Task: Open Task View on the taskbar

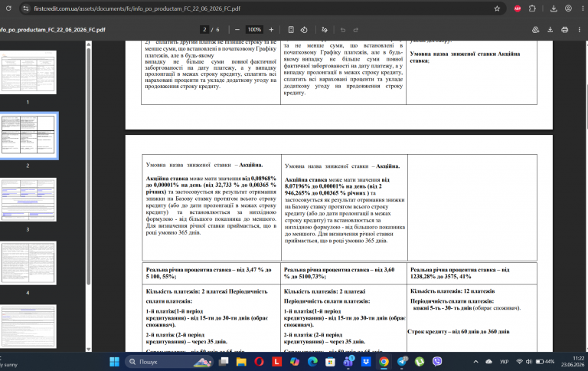Action: tap(224, 362)
